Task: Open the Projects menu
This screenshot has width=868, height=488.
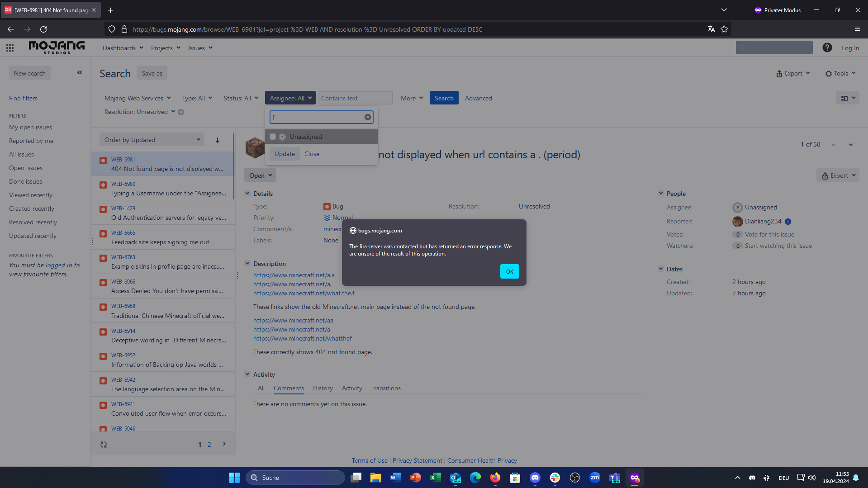Action: 166,48
